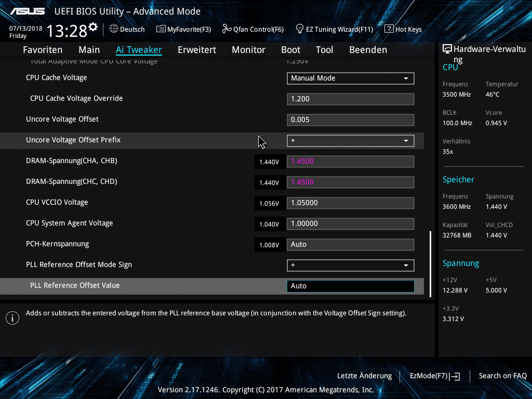Launch EZ Tuning Wizard bulb icon
This screenshot has height=399, width=532.
click(x=300, y=29)
